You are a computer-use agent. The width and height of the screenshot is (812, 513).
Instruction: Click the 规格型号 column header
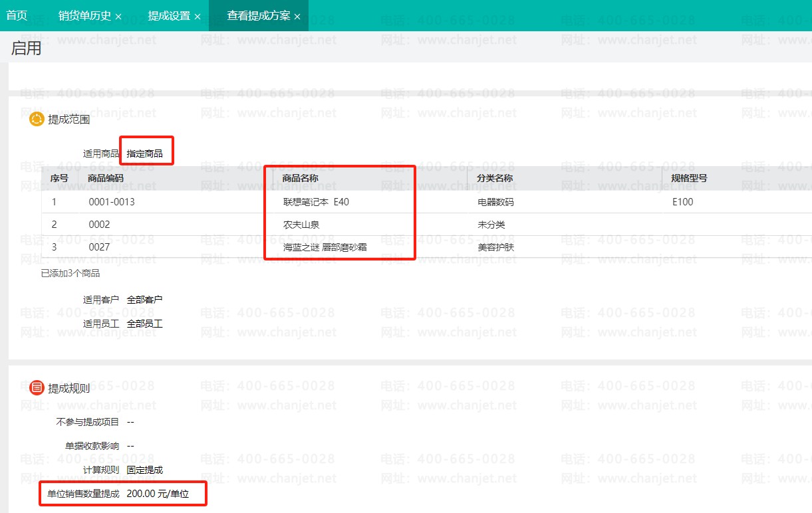(689, 178)
